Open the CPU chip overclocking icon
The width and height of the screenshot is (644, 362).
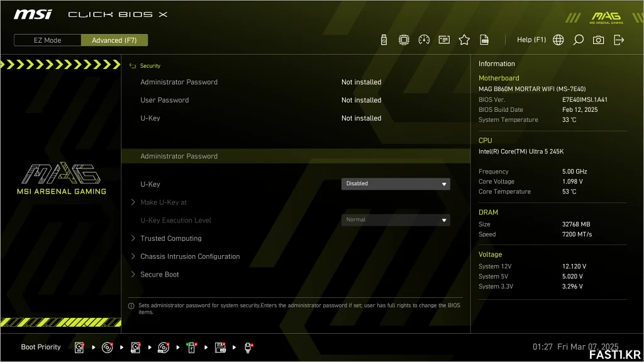404,40
